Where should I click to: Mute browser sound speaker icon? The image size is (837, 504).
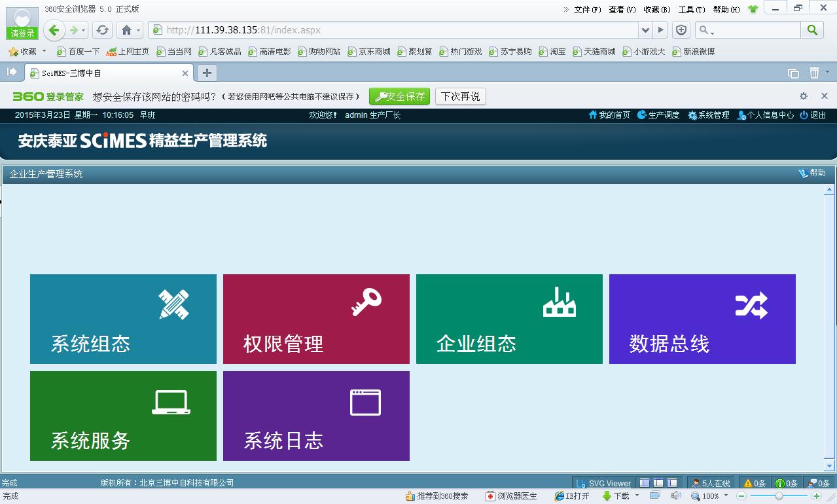(x=676, y=496)
